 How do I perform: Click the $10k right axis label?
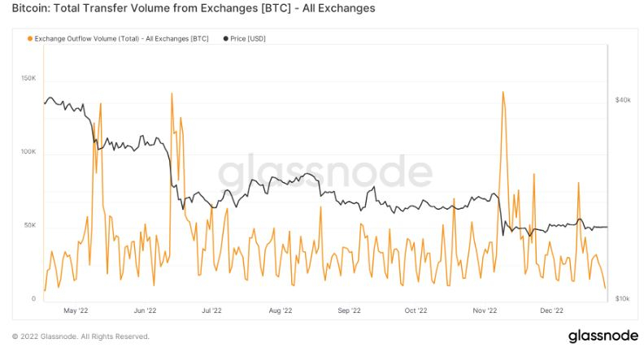623,299
